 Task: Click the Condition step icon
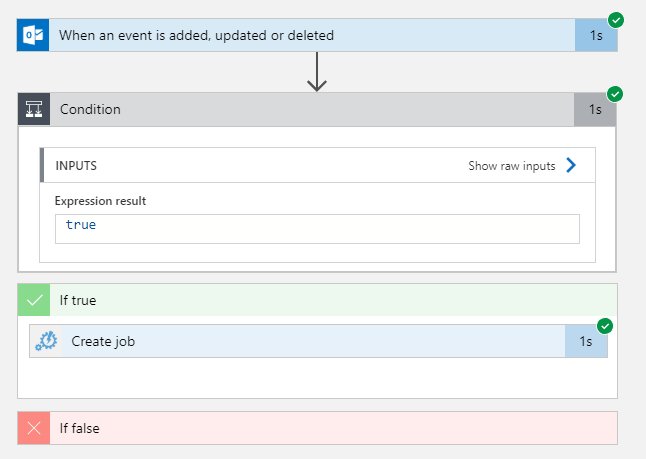pos(33,109)
